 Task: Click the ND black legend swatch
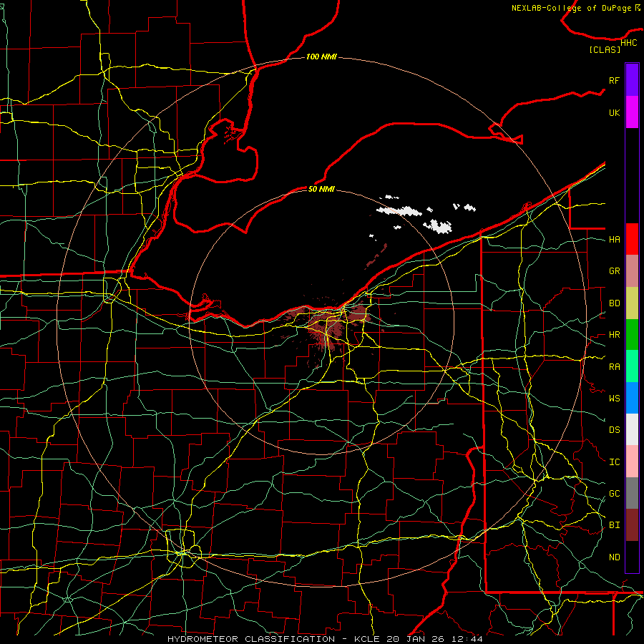pos(632,557)
